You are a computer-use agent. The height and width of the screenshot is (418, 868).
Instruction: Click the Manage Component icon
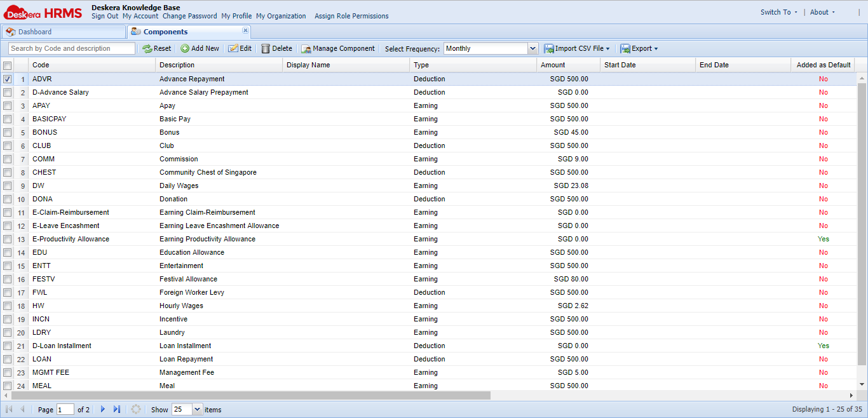pyautogui.click(x=306, y=48)
